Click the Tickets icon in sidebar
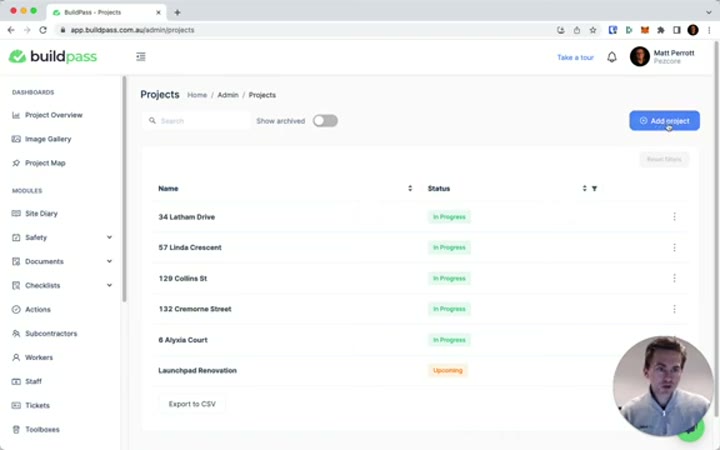 point(16,405)
